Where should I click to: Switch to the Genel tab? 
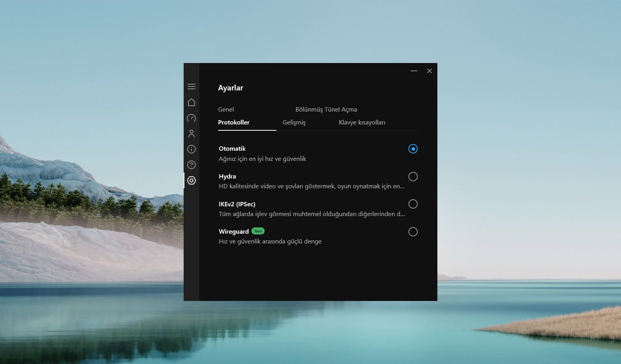tap(226, 110)
